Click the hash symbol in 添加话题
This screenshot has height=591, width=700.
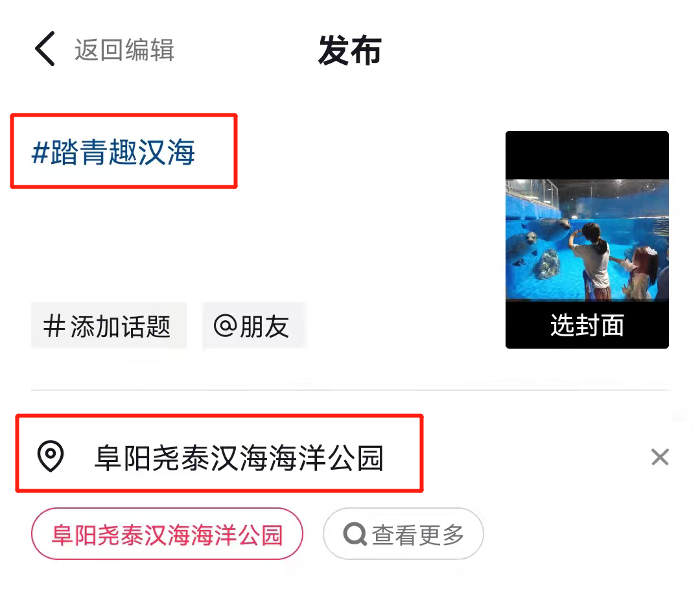point(54,326)
